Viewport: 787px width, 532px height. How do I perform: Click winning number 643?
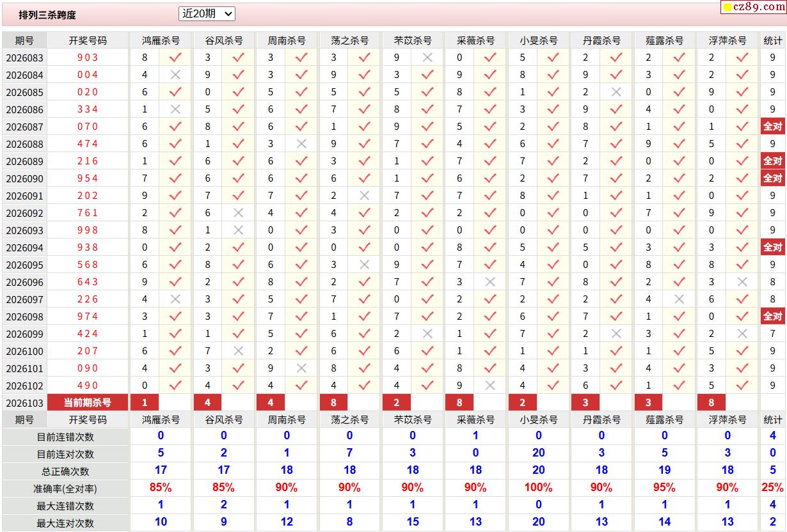pos(88,282)
